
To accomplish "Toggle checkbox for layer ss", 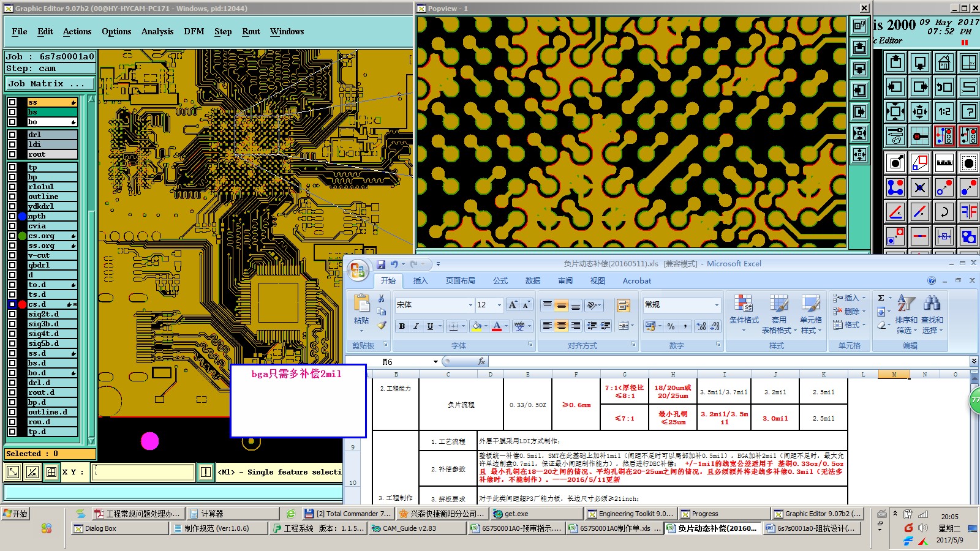I will point(12,102).
